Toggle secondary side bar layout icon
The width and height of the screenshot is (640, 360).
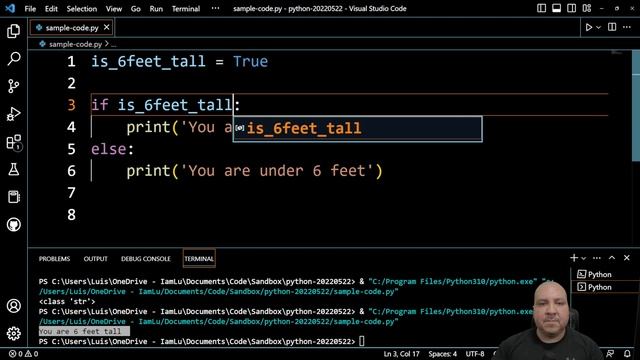(571, 8)
